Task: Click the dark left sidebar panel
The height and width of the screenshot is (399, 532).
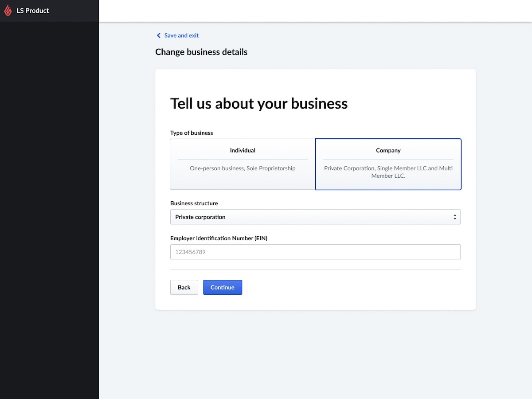Action: [x=49, y=222]
